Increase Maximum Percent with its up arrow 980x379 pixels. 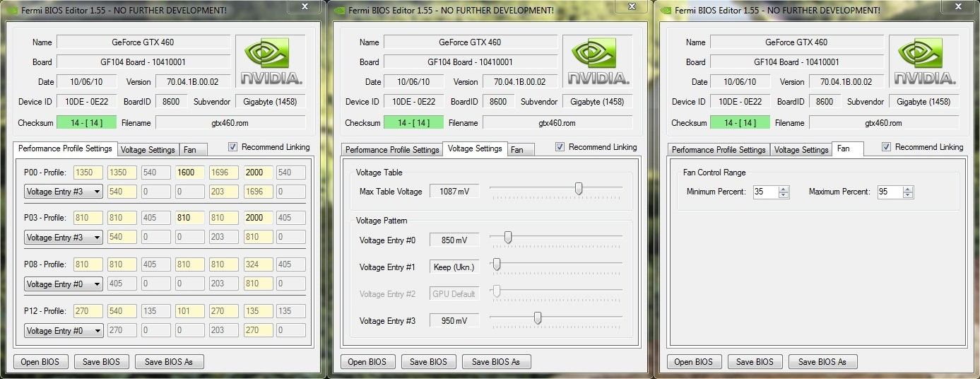point(908,189)
